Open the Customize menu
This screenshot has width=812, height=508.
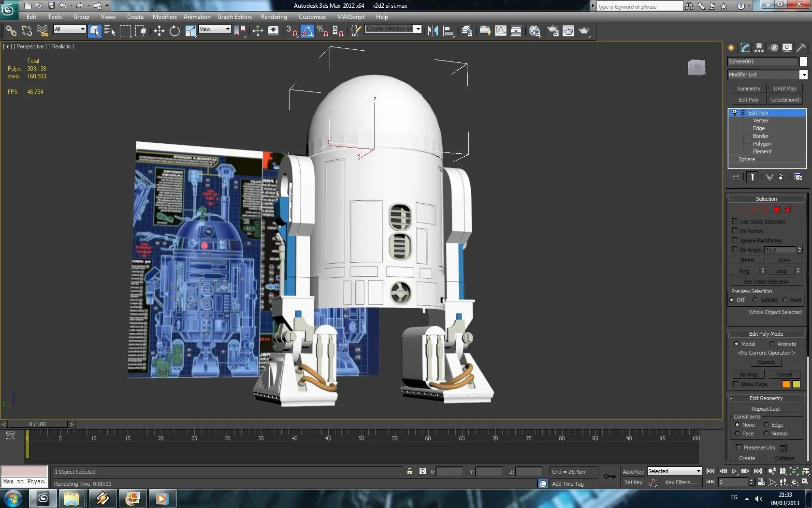[312, 16]
